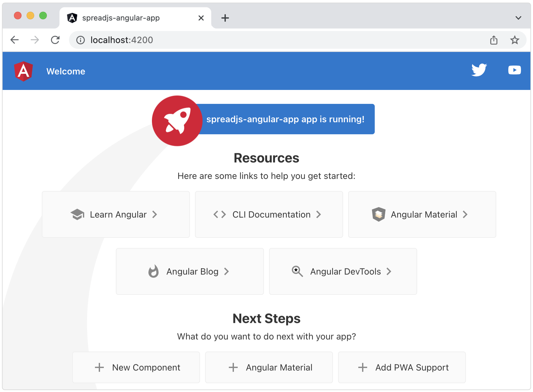Open the Angular Material resource link
This screenshot has height=392, width=533.
click(422, 214)
